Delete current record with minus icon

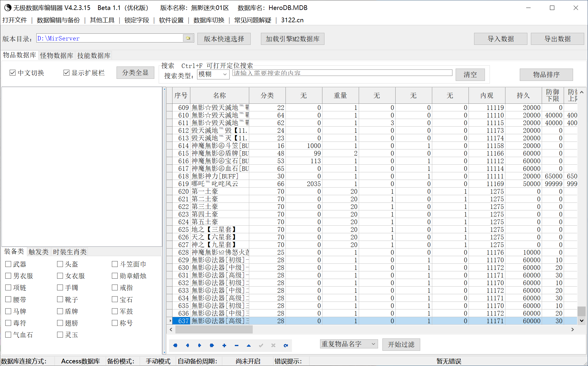pos(237,345)
